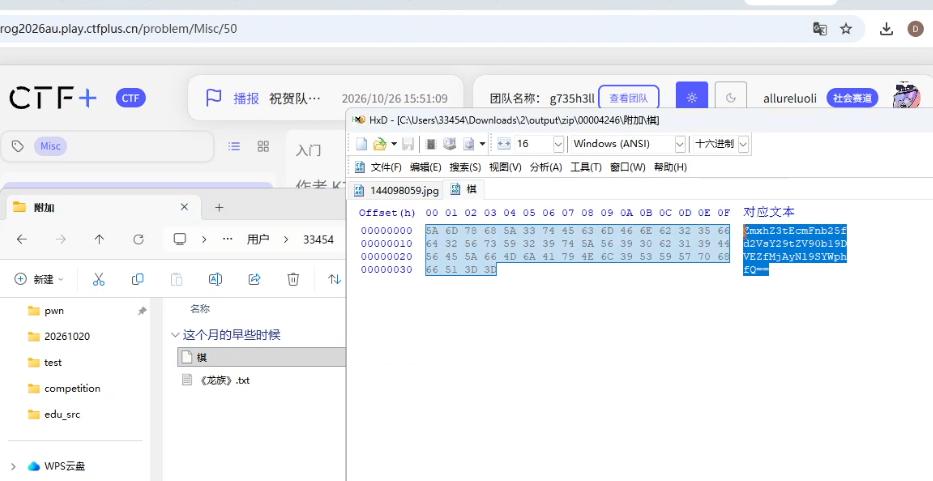
Task: Click the CTF+ logo
Action: [x=53, y=98]
